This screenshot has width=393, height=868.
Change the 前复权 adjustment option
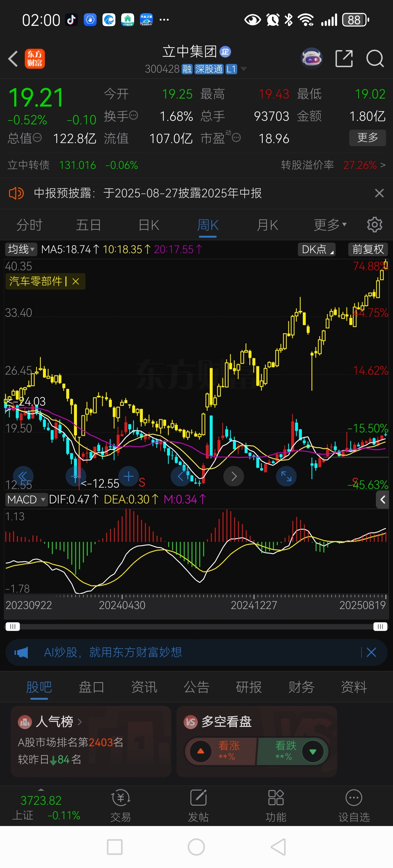368,249
